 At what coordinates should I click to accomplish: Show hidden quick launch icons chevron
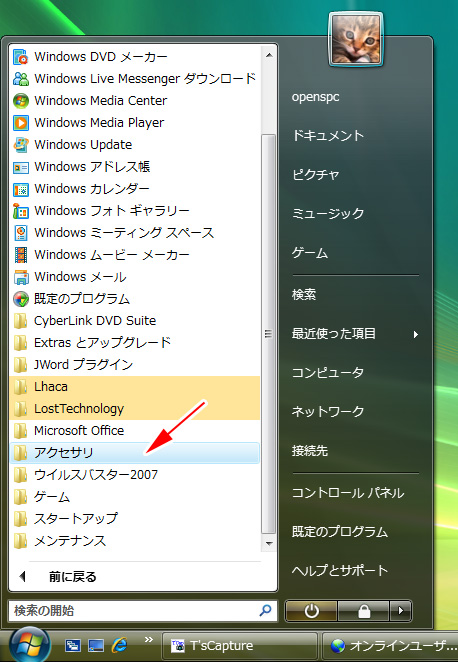pyautogui.click(x=149, y=639)
